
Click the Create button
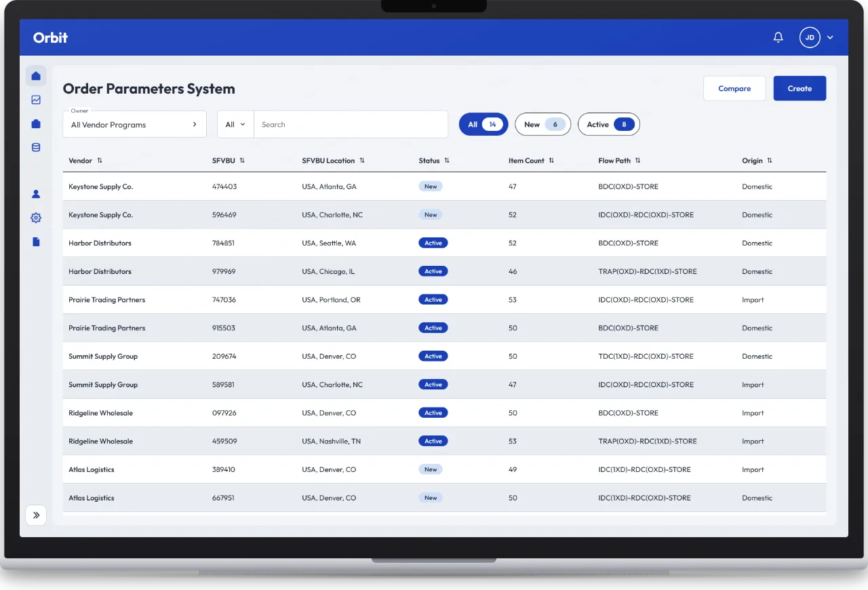pyautogui.click(x=800, y=88)
